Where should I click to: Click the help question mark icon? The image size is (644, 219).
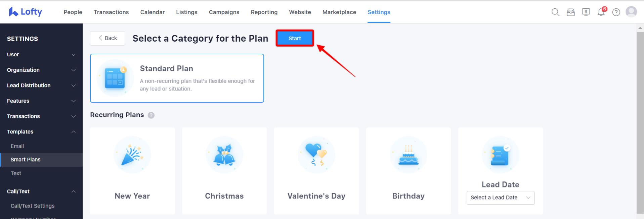616,12
